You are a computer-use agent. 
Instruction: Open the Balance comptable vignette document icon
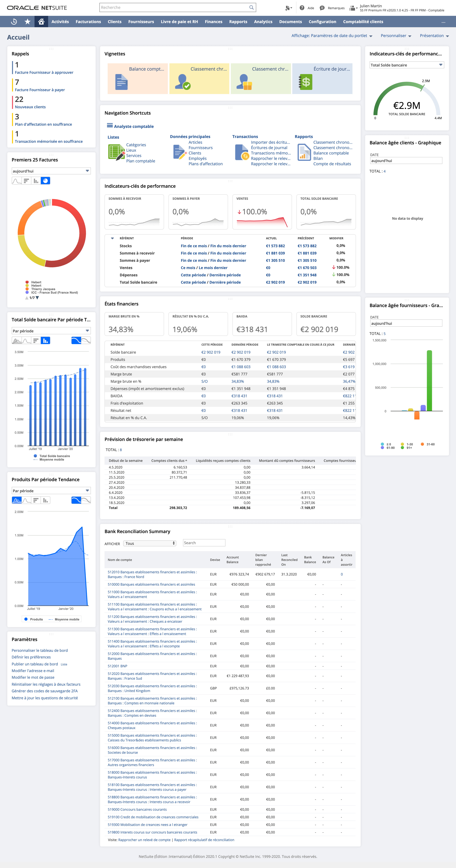tap(121, 82)
